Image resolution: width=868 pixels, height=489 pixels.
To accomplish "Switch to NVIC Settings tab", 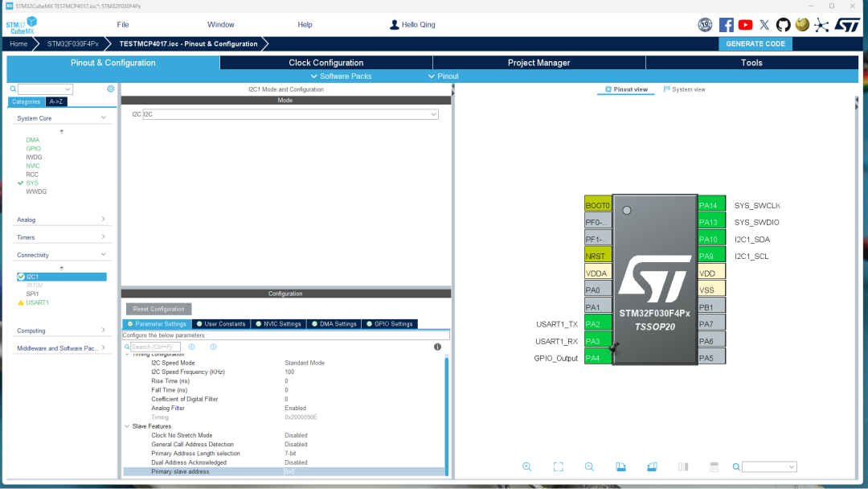I will [x=278, y=324].
